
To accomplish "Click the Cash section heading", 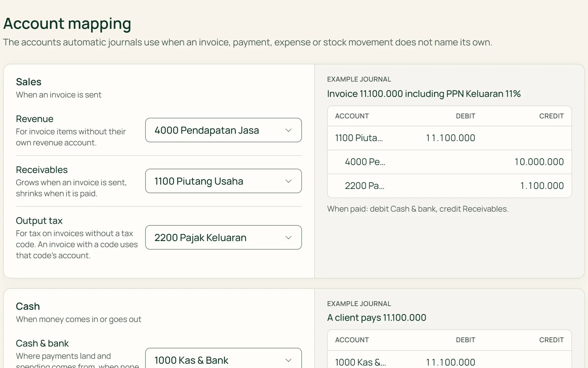I will pyautogui.click(x=28, y=306).
